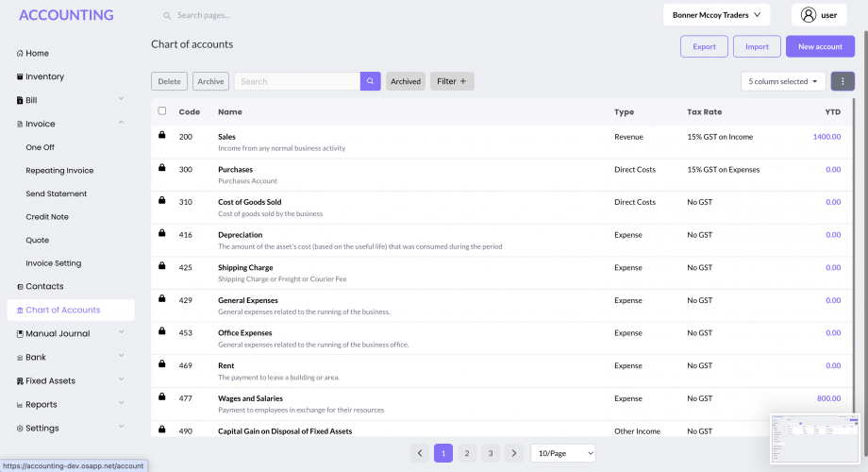This screenshot has height=472, width=868.
Task: Click the Import button
Action: tap(757, 46)
